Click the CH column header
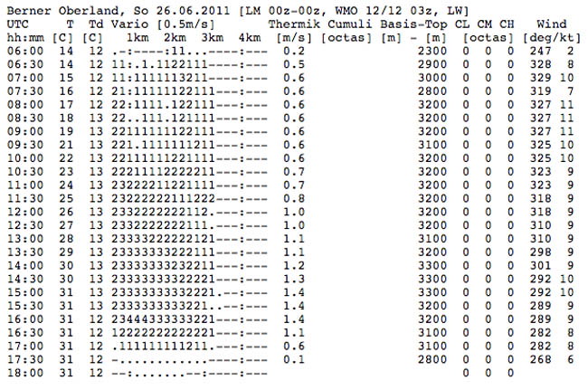The image size is (588, 390). [x=507, y=24]
